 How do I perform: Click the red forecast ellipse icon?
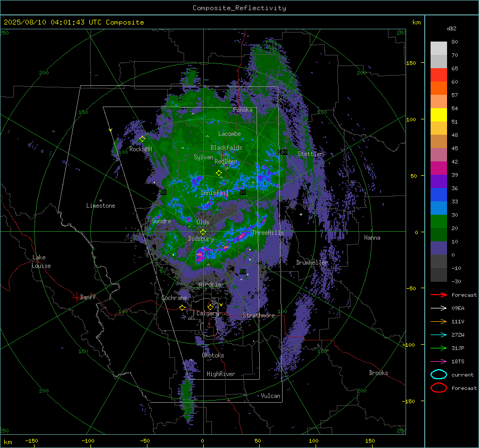439,388
